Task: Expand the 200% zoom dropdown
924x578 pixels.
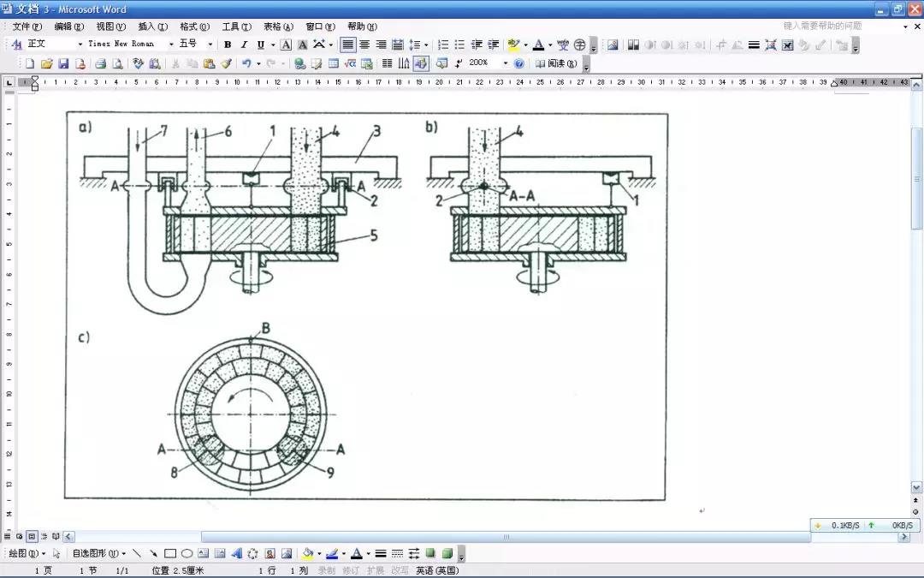Action: click(505, 63)
